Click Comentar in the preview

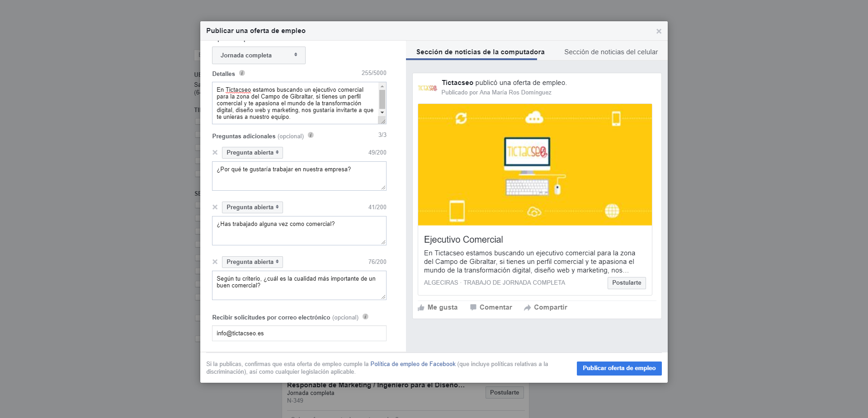tap(491, 307)
